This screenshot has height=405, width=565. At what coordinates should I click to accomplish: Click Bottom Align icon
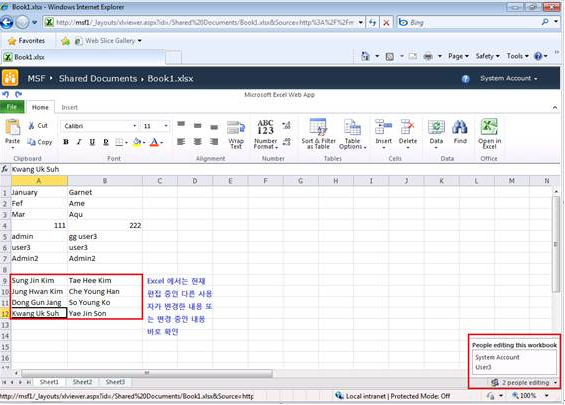point(214,126)
